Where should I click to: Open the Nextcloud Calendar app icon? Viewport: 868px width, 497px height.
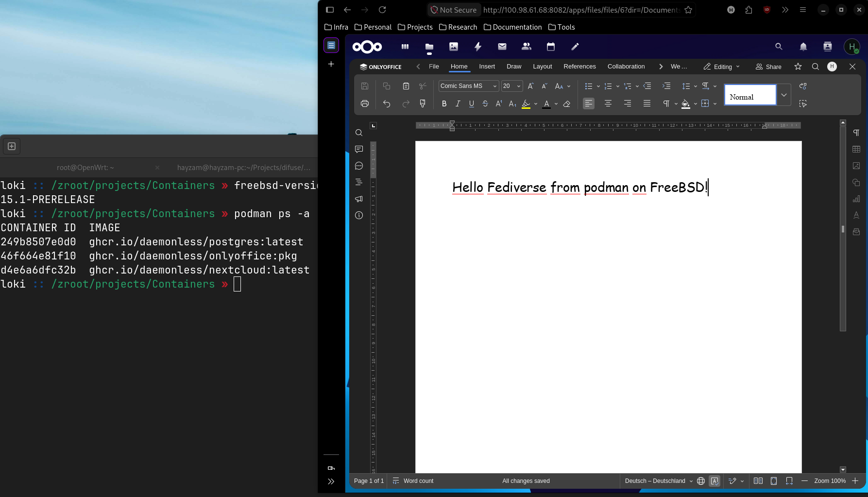pyautogui.click(x=551, y=47)
